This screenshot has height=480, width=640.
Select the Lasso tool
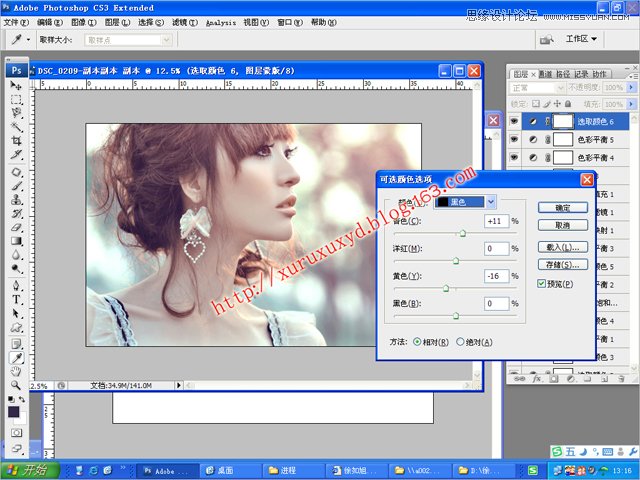[x=16, y=113]
